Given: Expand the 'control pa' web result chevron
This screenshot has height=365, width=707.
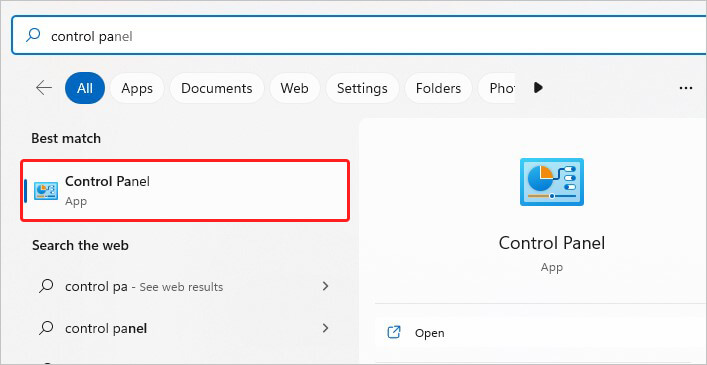Looking at the screenshot, I should (325, 286).
